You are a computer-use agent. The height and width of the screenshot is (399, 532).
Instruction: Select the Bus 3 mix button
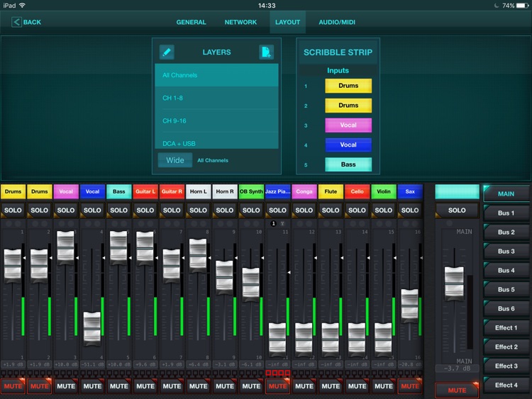pos(506,251)
